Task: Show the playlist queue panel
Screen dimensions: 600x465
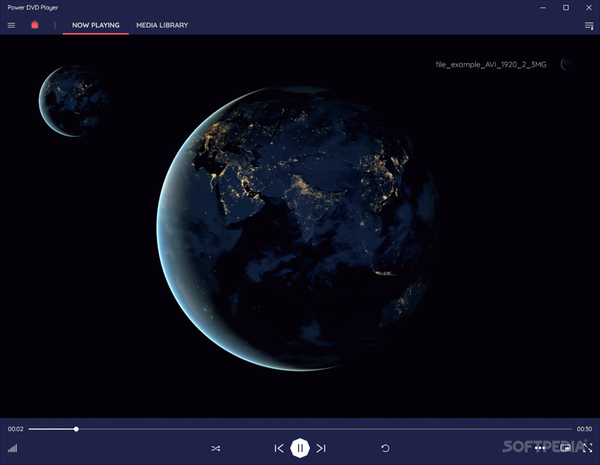Action: (589, 25)
